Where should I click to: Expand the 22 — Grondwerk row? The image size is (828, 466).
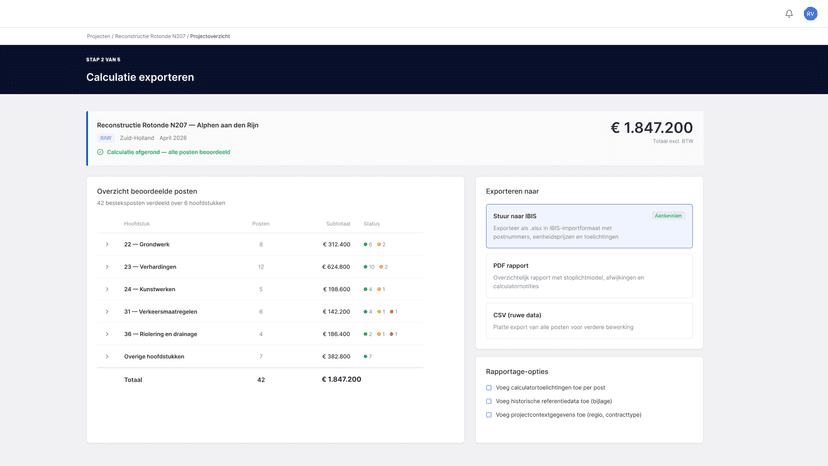tap(107, 245)
